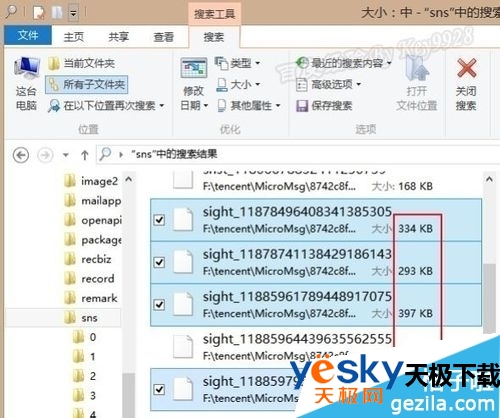Click the back navigation arrow
The width and height of the screenshot is (500, 418).
pos(21,155)
